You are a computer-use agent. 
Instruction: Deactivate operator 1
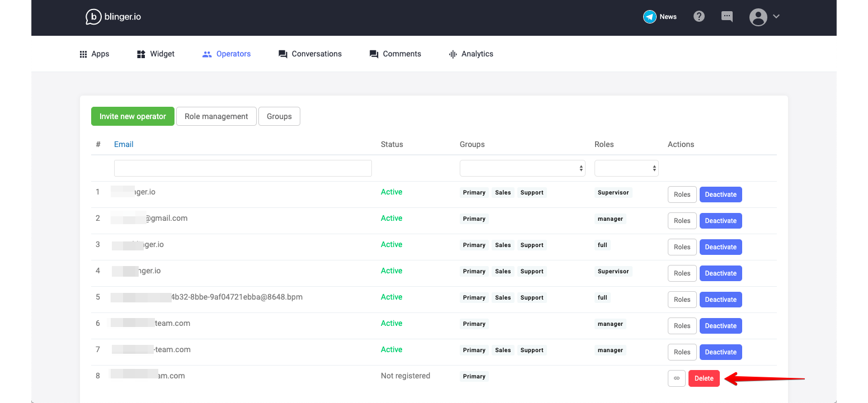click(721, 195)
